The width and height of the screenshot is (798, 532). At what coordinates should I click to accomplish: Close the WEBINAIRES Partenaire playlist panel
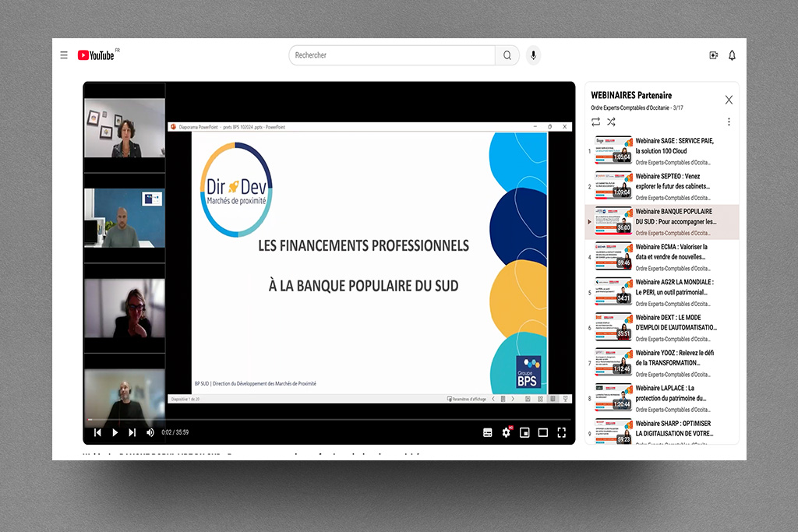(x=729, y=100)
